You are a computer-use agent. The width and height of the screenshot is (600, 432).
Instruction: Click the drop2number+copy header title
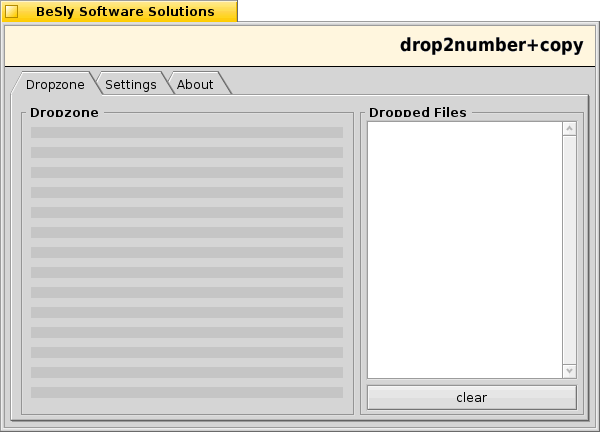click(x=491, y=45)
